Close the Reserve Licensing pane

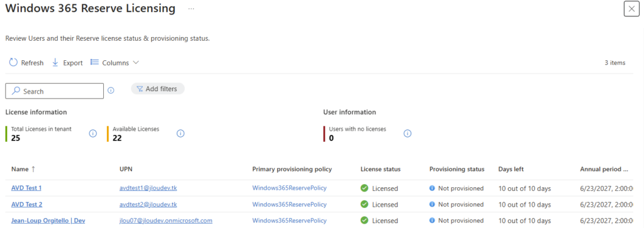[631, 9]
